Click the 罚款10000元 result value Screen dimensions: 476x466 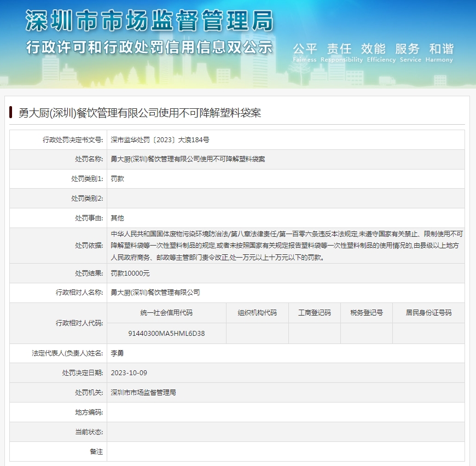(x=130, y=273)
